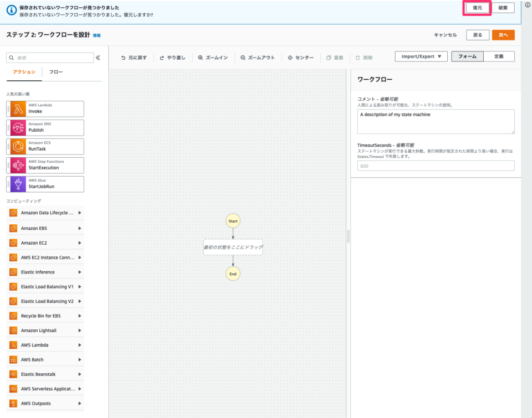The image size is (532, 418).
Task: Click the 戻る back button
Action: point(477,35)
